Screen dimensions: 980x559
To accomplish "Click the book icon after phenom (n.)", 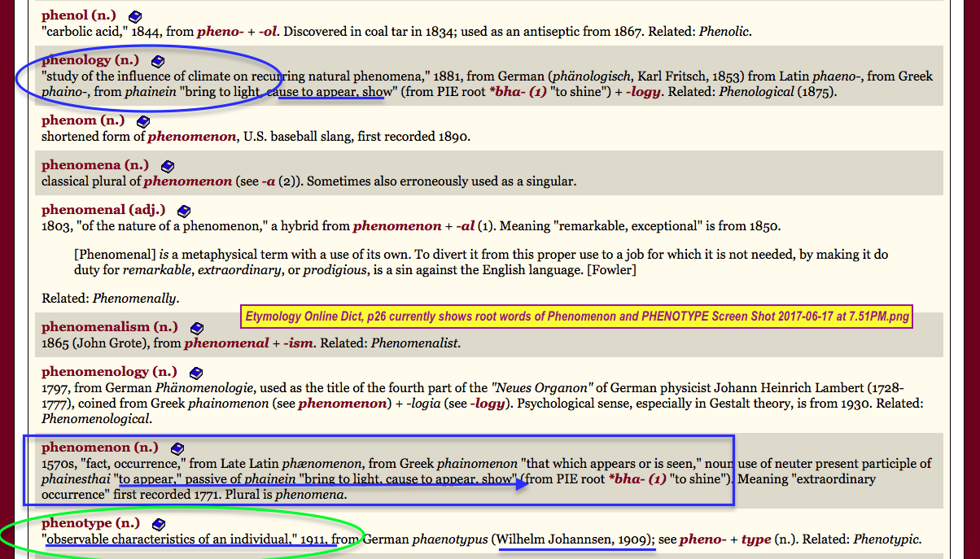I will pyautogui.click(x=143, y=122).
